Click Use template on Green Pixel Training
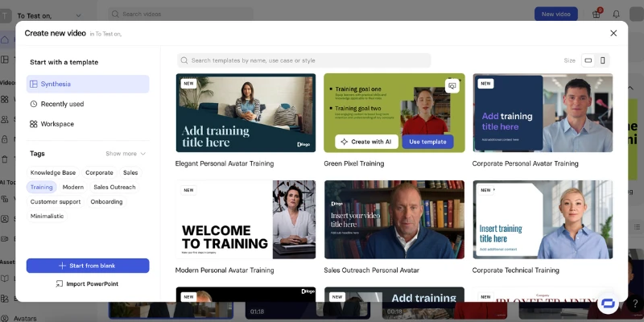 tap(427, 142)
